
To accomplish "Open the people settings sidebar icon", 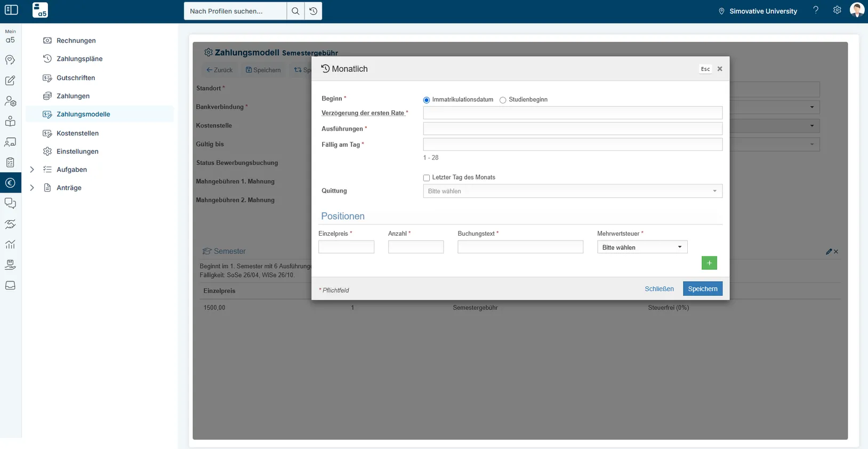I will point(10,101).
